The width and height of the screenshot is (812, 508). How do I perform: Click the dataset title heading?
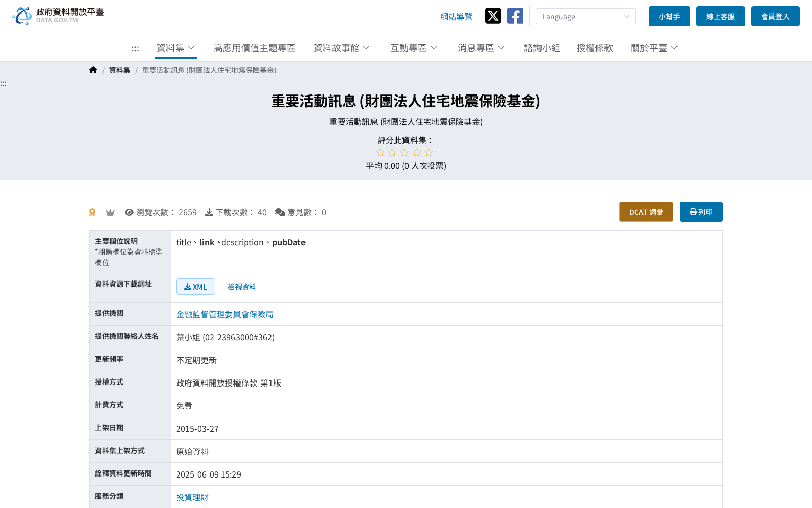(x=406, y=101)
